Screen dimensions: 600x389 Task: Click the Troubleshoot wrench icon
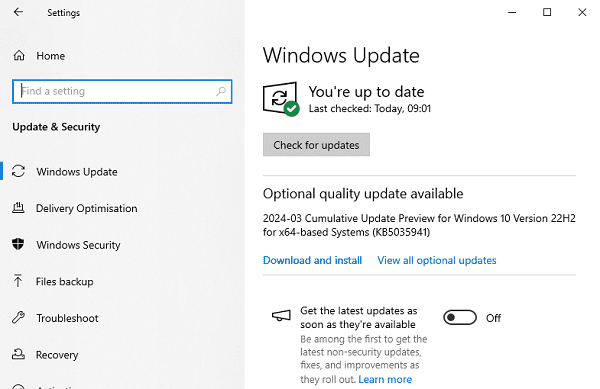coord(18,317)
